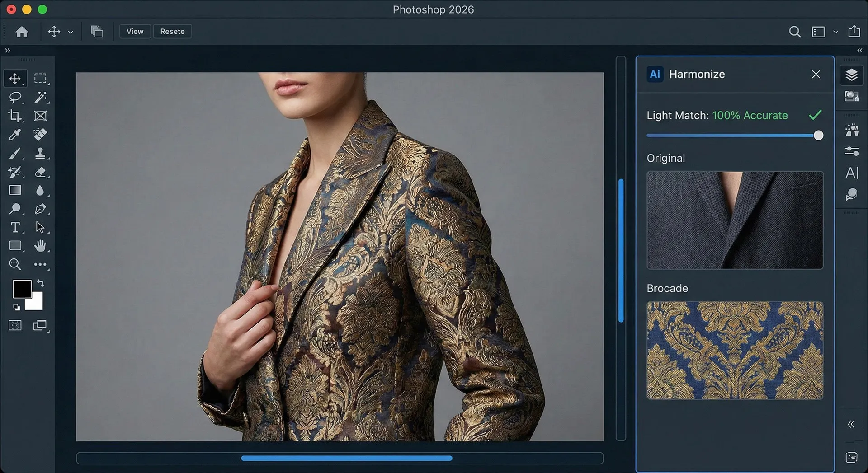Select the Lasso tool

pos(15,97)
